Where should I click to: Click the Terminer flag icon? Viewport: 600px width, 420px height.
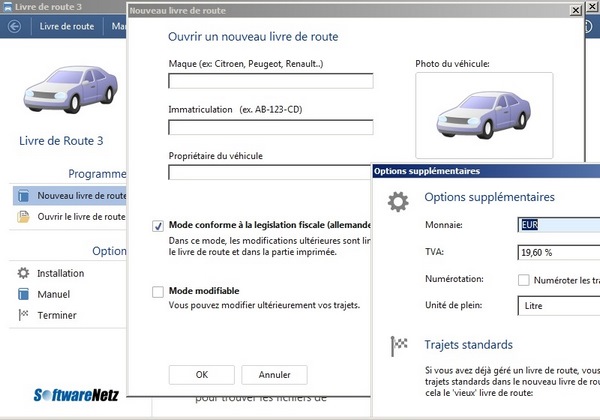tap(23, 315)
